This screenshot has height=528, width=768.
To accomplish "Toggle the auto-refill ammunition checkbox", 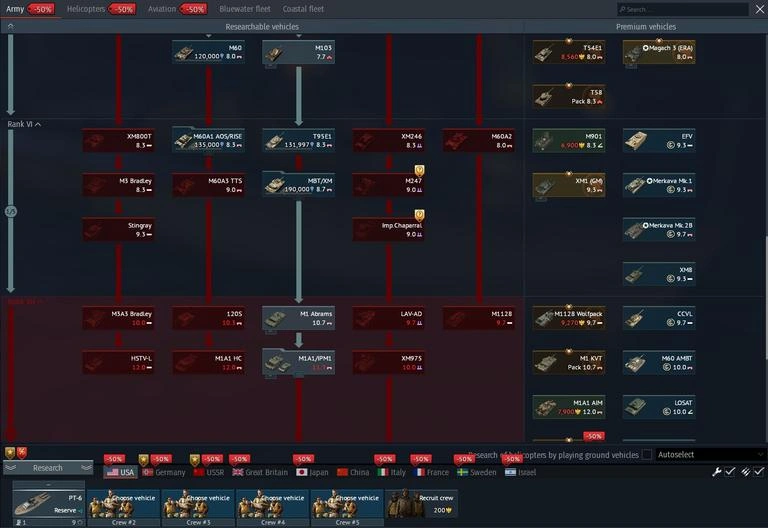I will [759, 472].
